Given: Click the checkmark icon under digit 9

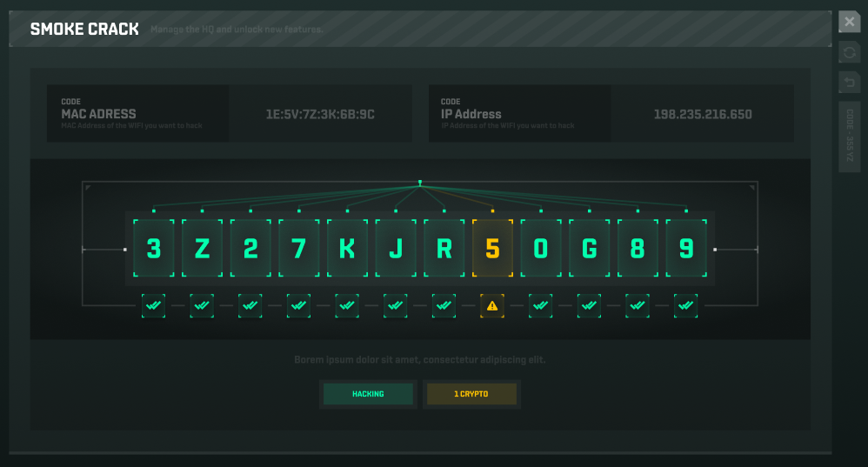Looking at the screenshot, I should (686, 305).
